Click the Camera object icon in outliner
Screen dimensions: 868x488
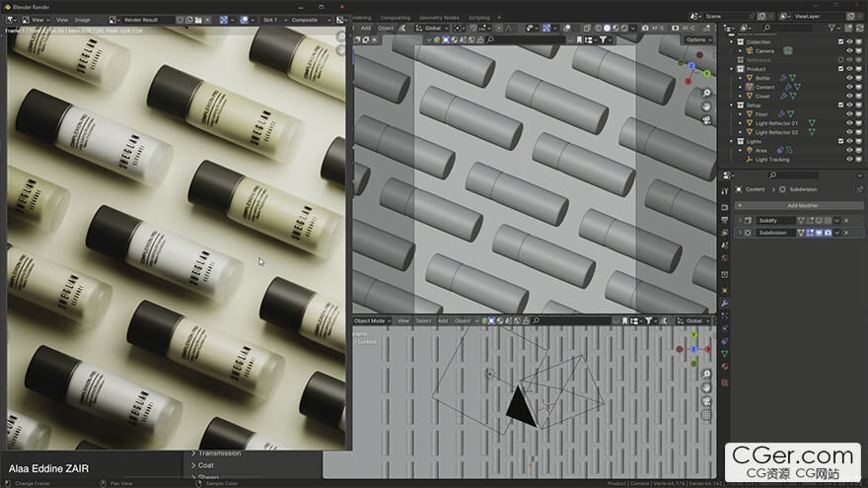point(750,51)
